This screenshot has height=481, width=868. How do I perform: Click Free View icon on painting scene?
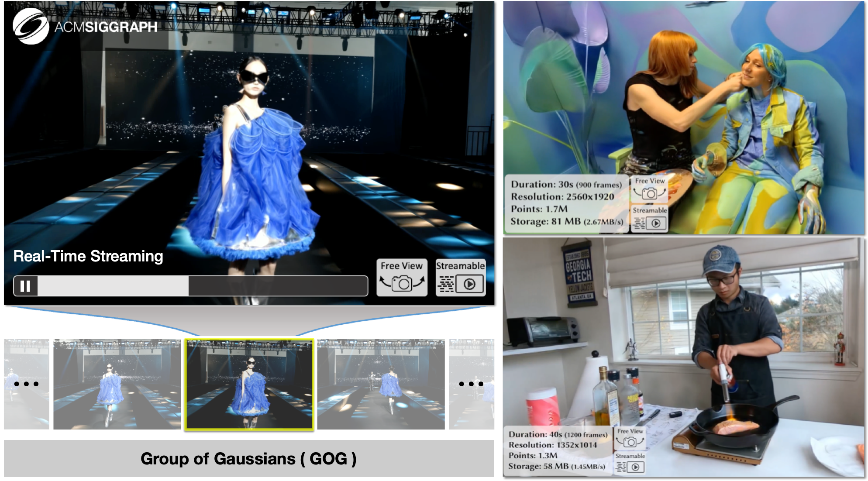click(x=650, y=189)
